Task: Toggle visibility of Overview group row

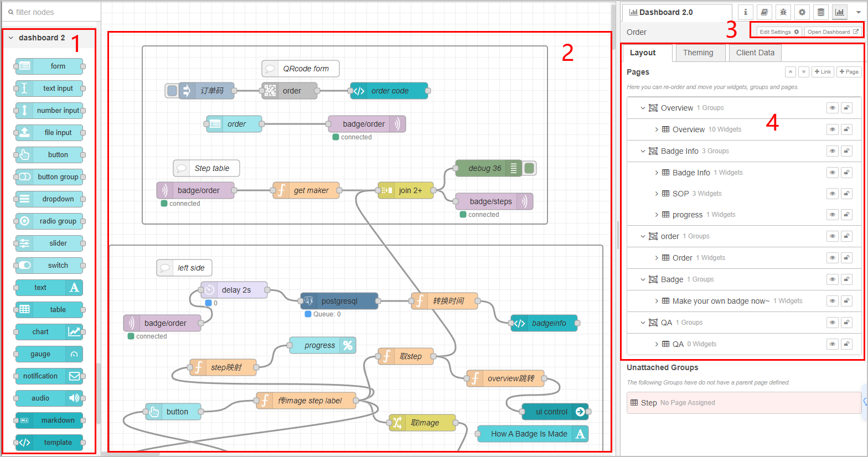Action: coord(832,129)
